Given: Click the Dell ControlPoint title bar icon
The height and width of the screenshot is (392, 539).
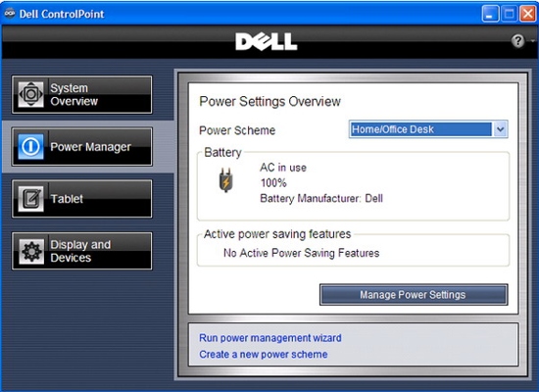Looking at the screenshot, I should click(10, 14).
